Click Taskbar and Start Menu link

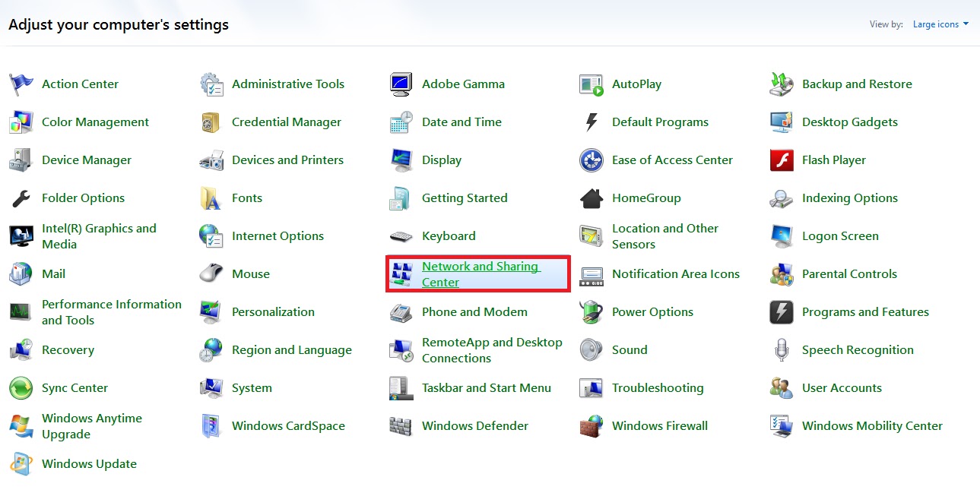pyautogui.click(x=487, y=388)
